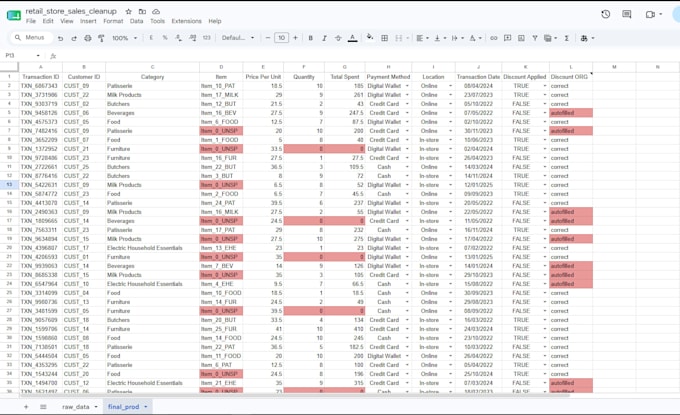Screen dimensions: 680x415
Task: Open Payment Method dropdown arrow for TXN_6867343
Action: pyautogui.click(x=407, y=86)
